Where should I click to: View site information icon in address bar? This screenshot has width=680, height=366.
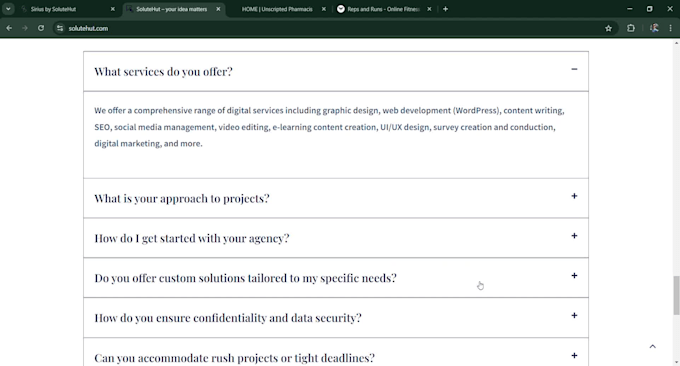(60, 28)
